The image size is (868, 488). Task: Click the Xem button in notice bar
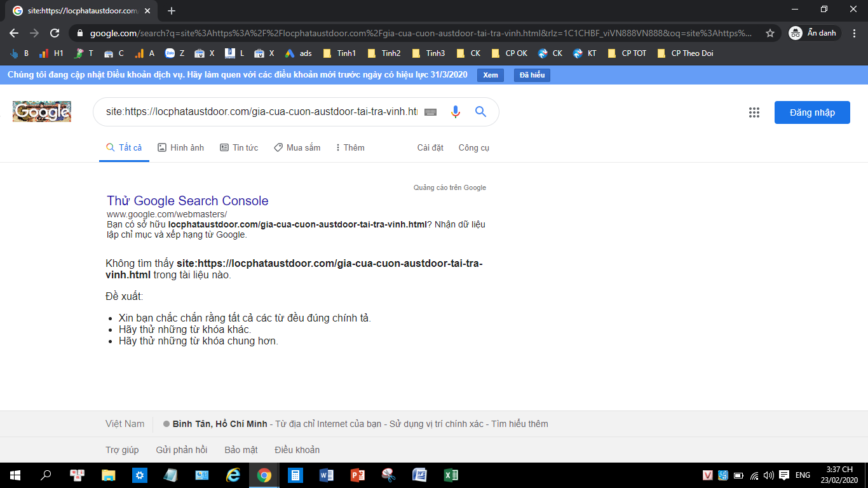(491, 75)
